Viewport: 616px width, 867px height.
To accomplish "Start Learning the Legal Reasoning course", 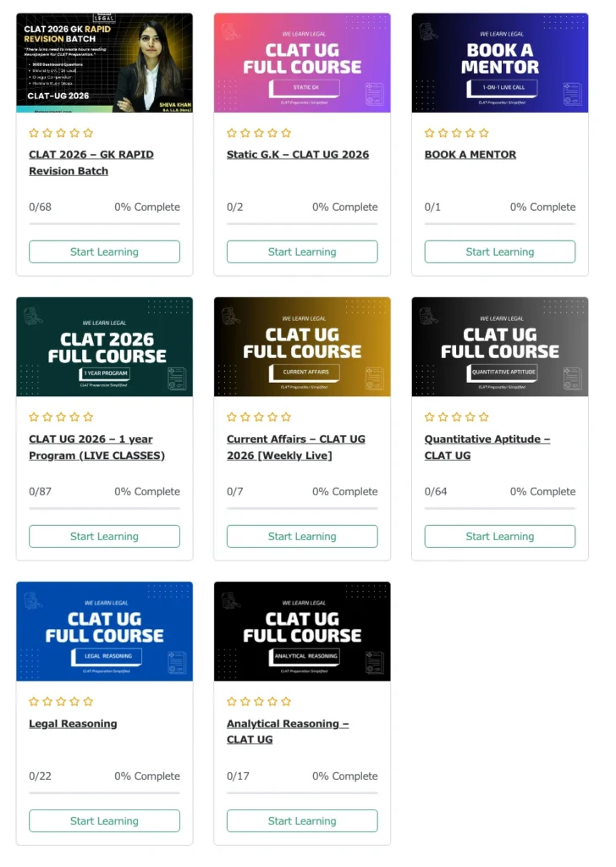I will pyautogui.click(x=104, y=821).
